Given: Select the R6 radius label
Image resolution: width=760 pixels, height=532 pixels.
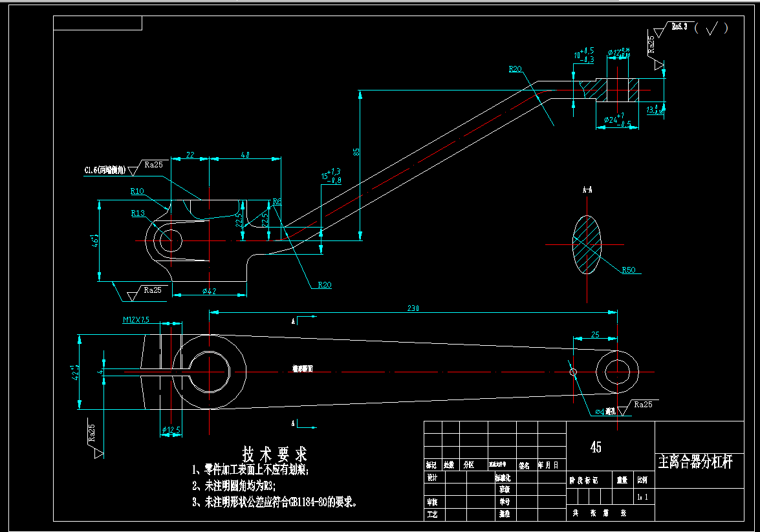Looking at the screenshot, I should coord(277,202).
